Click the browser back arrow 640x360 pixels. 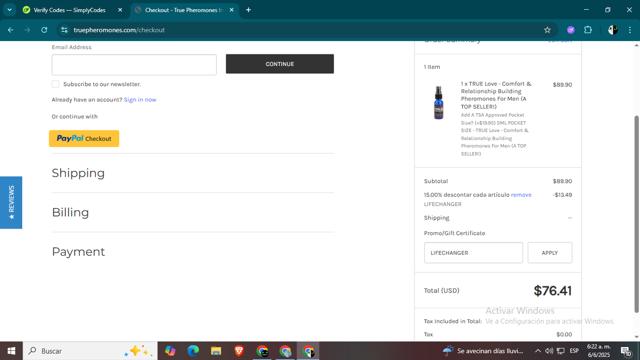coord(11,30)
